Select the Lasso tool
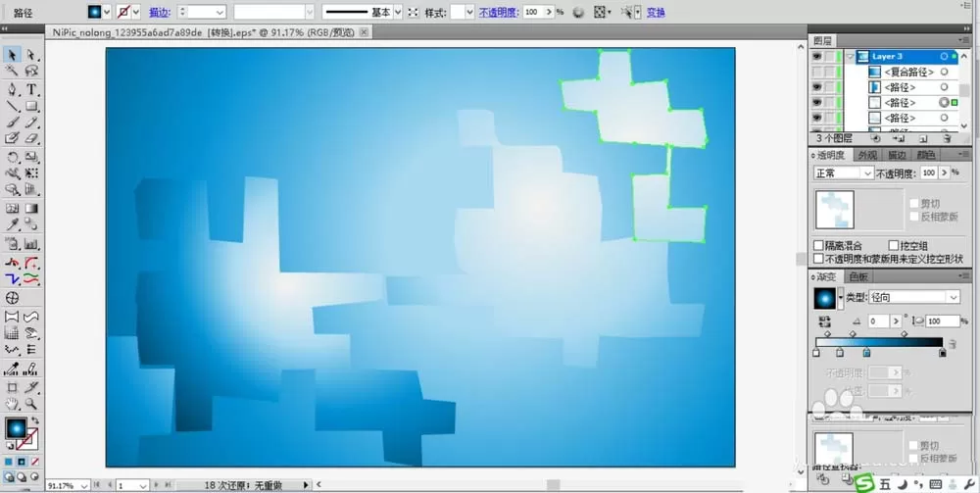Image resolution: width=980 pixels, height=493 pixels. [31, 71]
